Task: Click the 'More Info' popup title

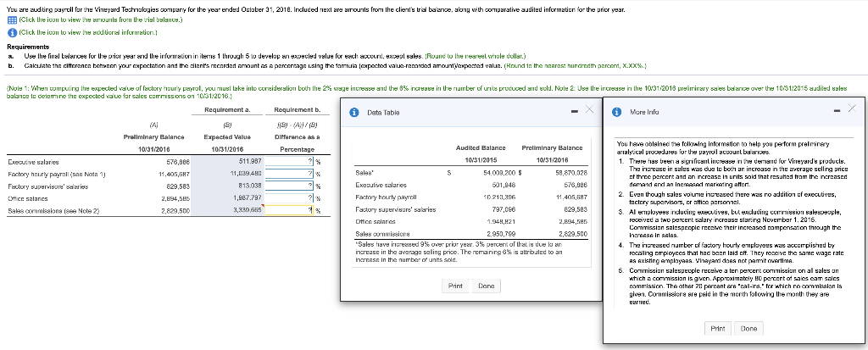Action: pyautogui.click(x=645, y=113)
